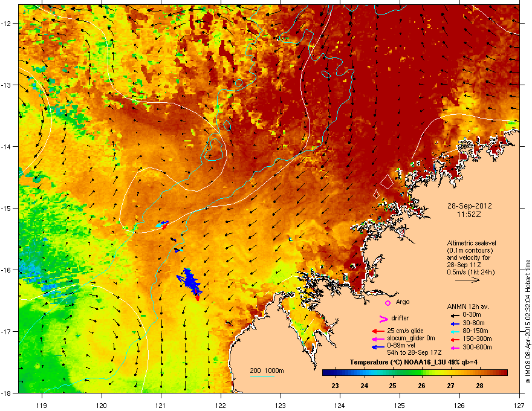Click the vertical IMOS copyright timestamp text
The height and width of the screenshot is (411, 532).
click(528, 322)
